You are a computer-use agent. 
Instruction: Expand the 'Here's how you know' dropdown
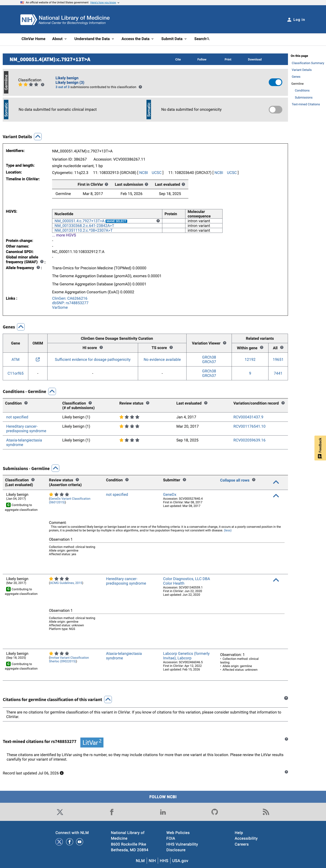[105, 2]
